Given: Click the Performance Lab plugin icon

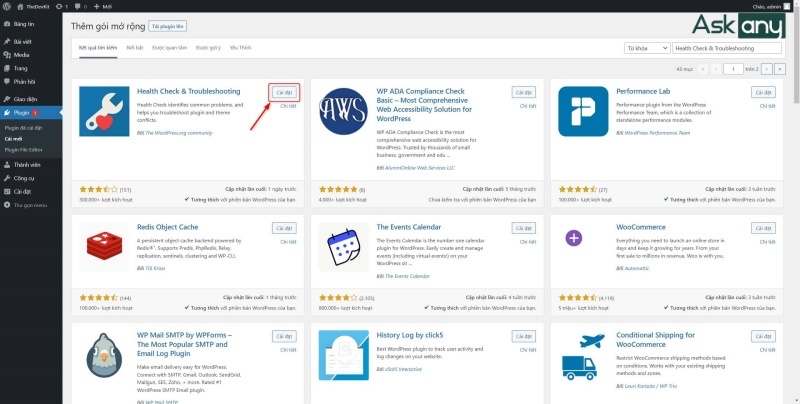Looking at the screenshot, I should [583, 111].
